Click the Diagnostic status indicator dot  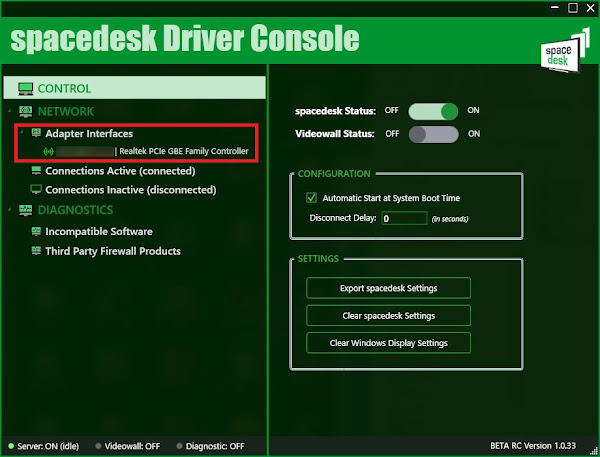[179, 446]
